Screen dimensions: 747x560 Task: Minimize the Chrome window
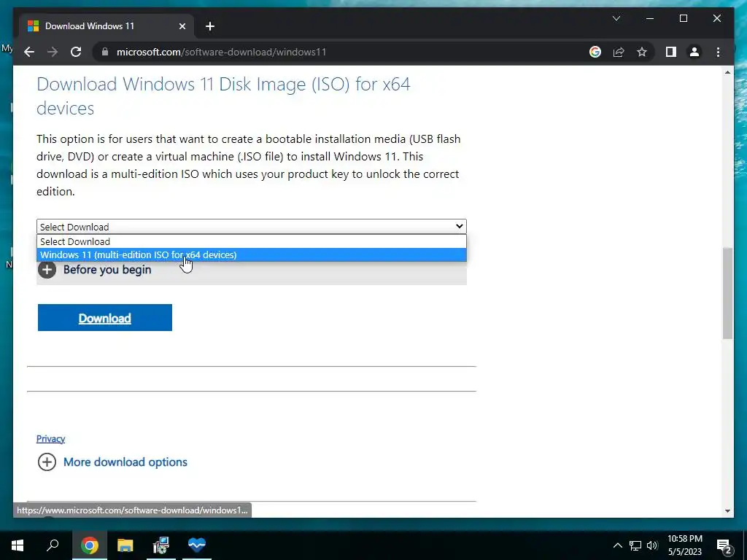pos(650,18)
